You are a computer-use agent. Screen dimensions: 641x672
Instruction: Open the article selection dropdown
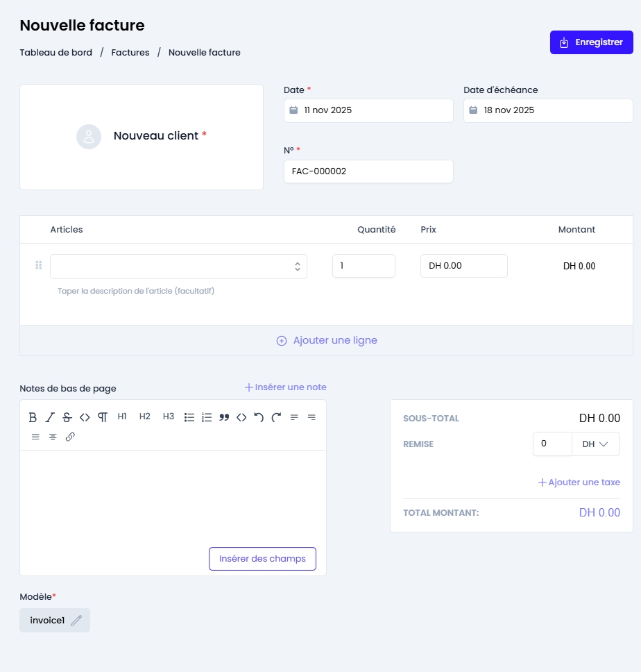[178, 267]
